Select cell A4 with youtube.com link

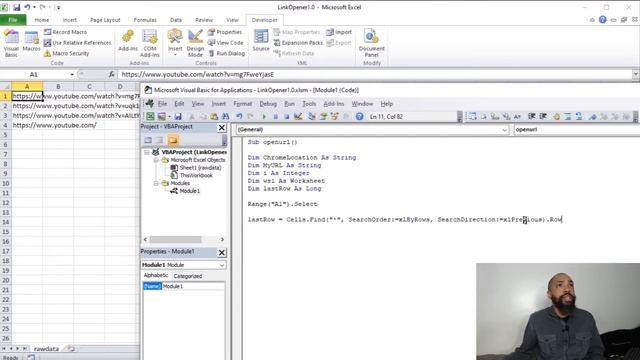point(27,125)
